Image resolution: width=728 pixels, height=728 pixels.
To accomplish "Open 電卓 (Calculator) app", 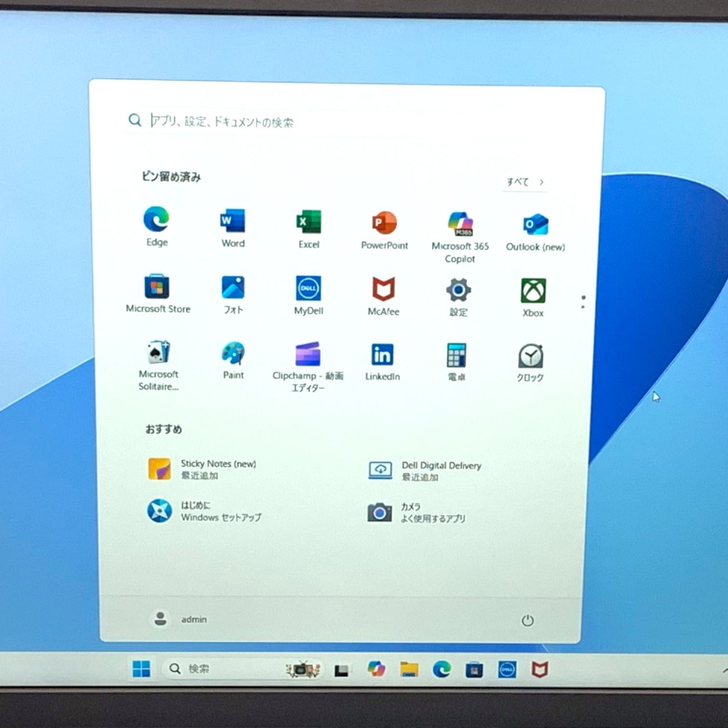I will [x=456, y=362].
